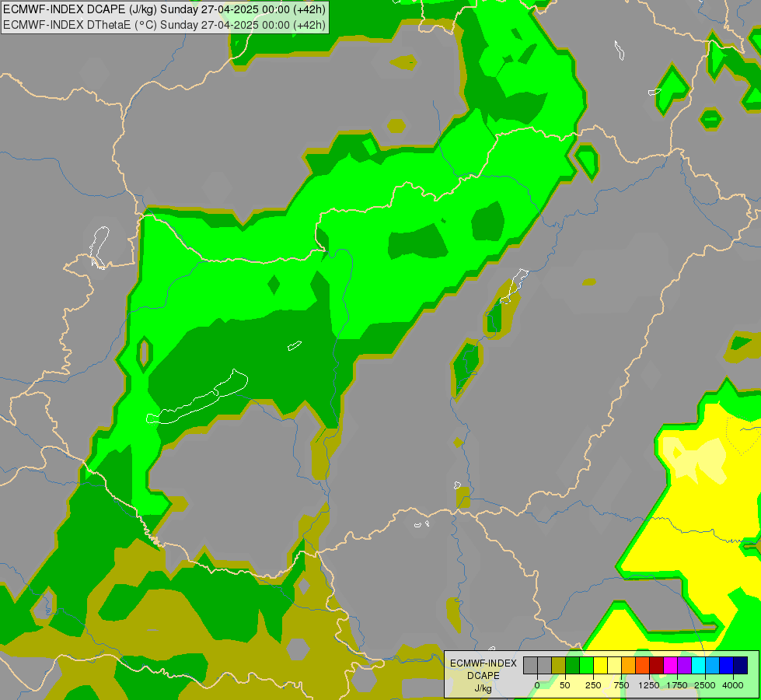Click the olive legend color swatch

(x=559, y=665)
